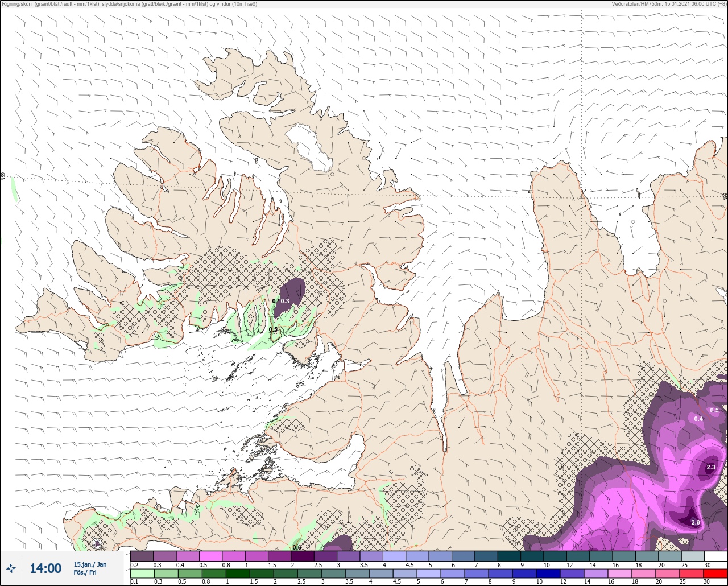Viewport: 728px width, 586px height.
Task: Click the date text '15.jan./ Jan Fös./ Fri'
Action: pyautogui.click(x=90, y=568)
